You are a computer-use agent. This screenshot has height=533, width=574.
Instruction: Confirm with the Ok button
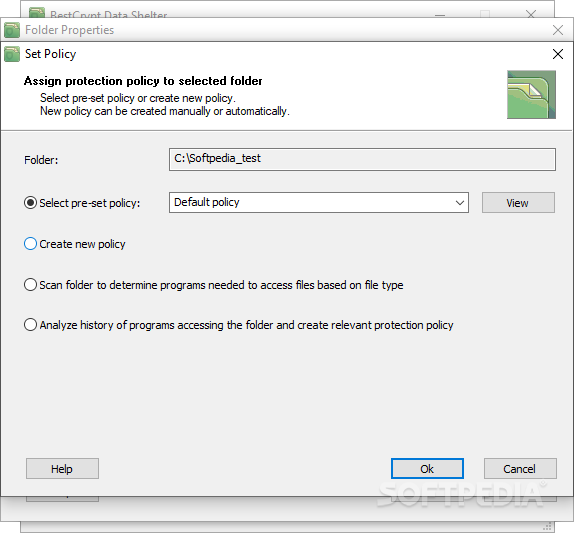427,469
